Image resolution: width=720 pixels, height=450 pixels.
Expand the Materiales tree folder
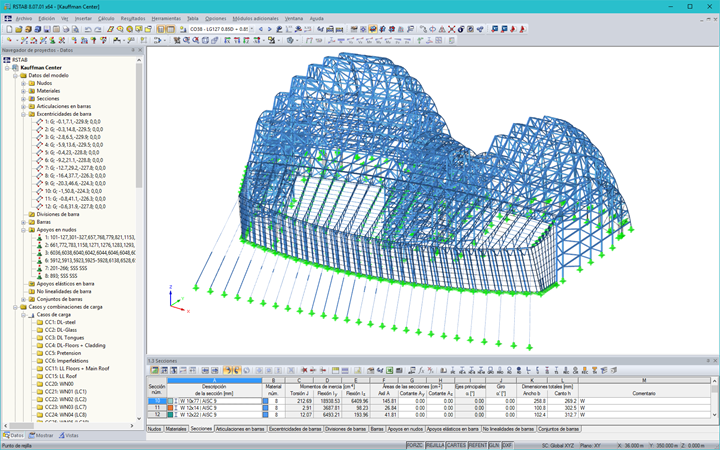(x=23, y=91)
